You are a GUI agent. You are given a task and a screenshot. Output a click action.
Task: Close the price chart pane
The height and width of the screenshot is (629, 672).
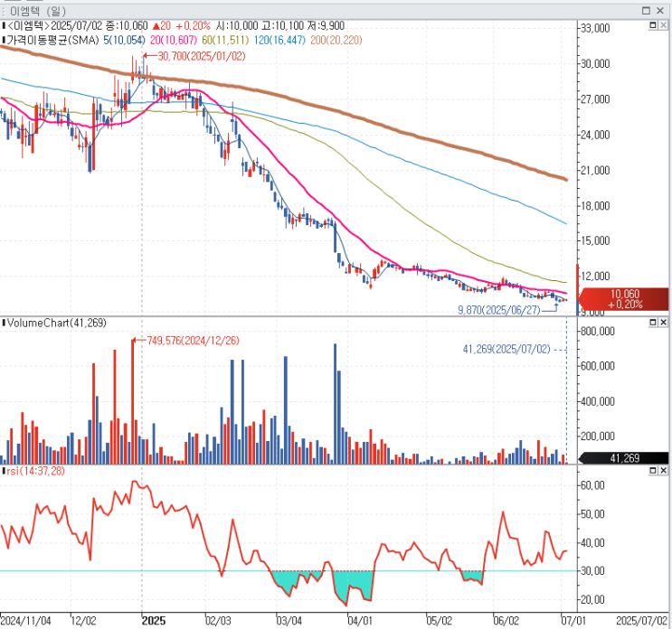click(x=663, y=25)
